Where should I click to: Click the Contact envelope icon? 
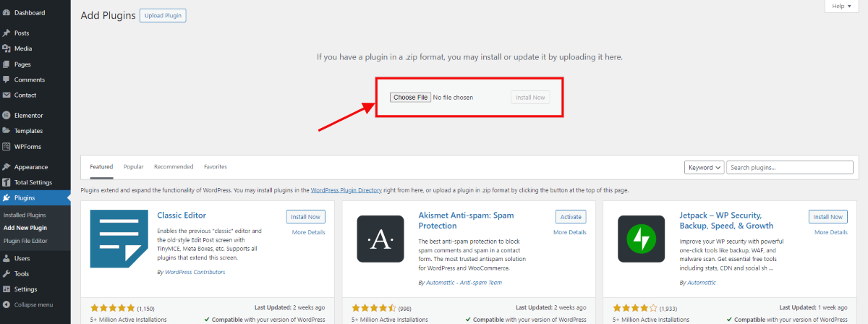coord(7,95)
